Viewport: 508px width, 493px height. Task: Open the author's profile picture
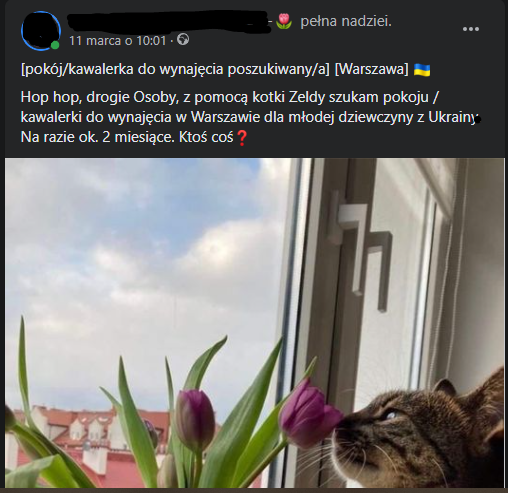(x=41, y=31)
